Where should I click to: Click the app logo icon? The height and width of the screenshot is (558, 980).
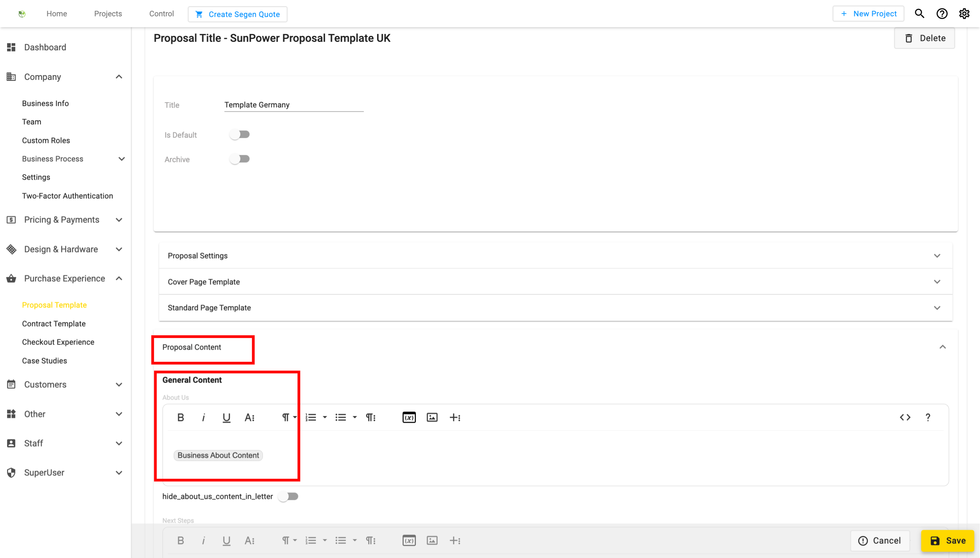click(x=22, y=14)
